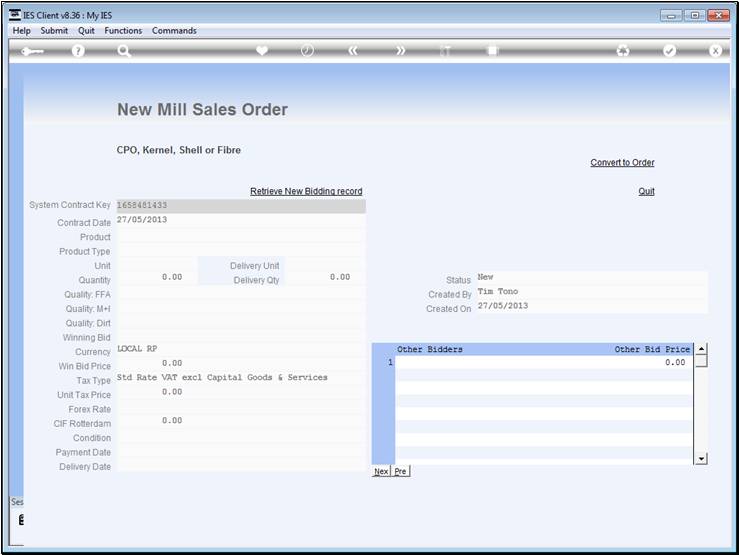This screenshot has height=555, width=739.
Task: Click Created By field Tim Tono
Action: pos(592,292)
